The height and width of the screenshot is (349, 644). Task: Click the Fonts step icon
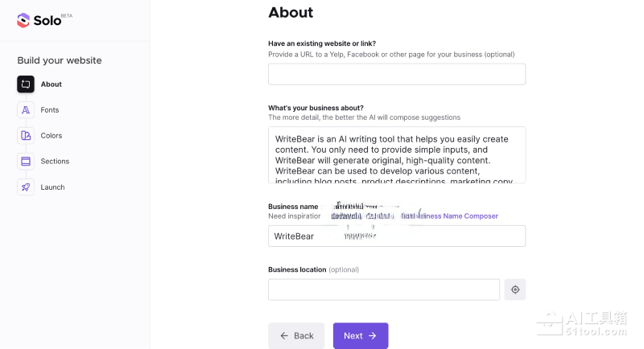tap(26, 110)
